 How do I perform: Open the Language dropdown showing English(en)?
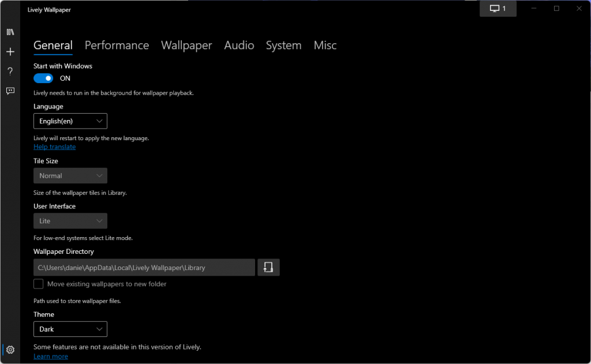[x=70, y=121]
